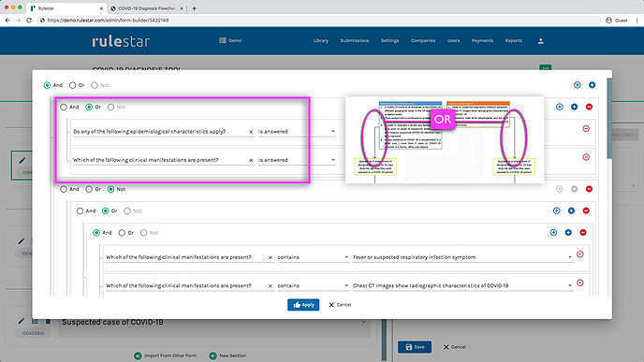Click the filled blue plus icon in the nested Or group

pos(571,210)
